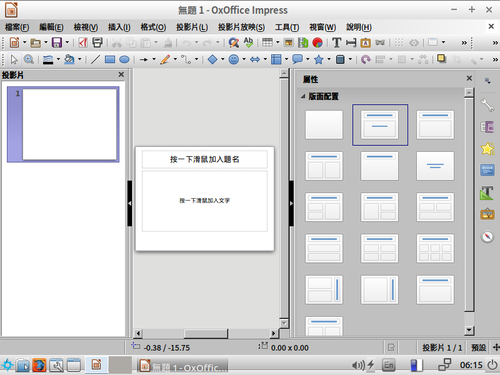
Task: Choose the centered text layout
Action: pos(435,166)
